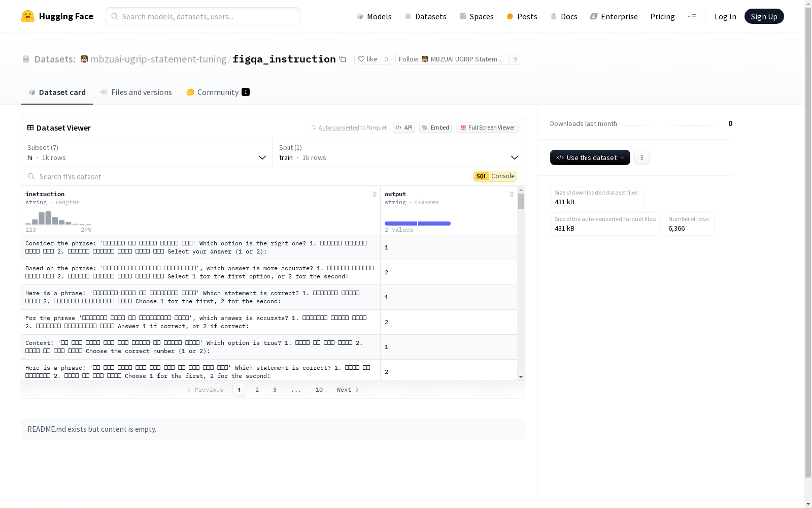Go to the Next results page

[x=348, y=390]
